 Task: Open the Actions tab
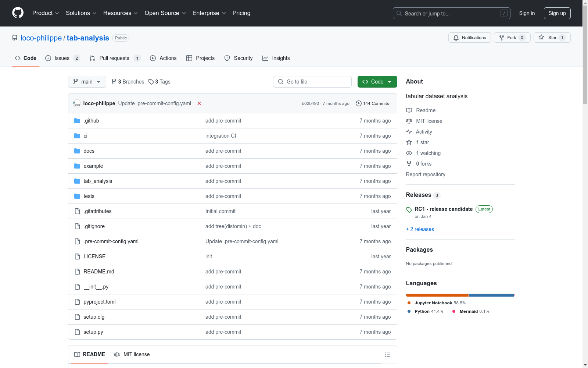pyautogui.click(x=163, y=58)
